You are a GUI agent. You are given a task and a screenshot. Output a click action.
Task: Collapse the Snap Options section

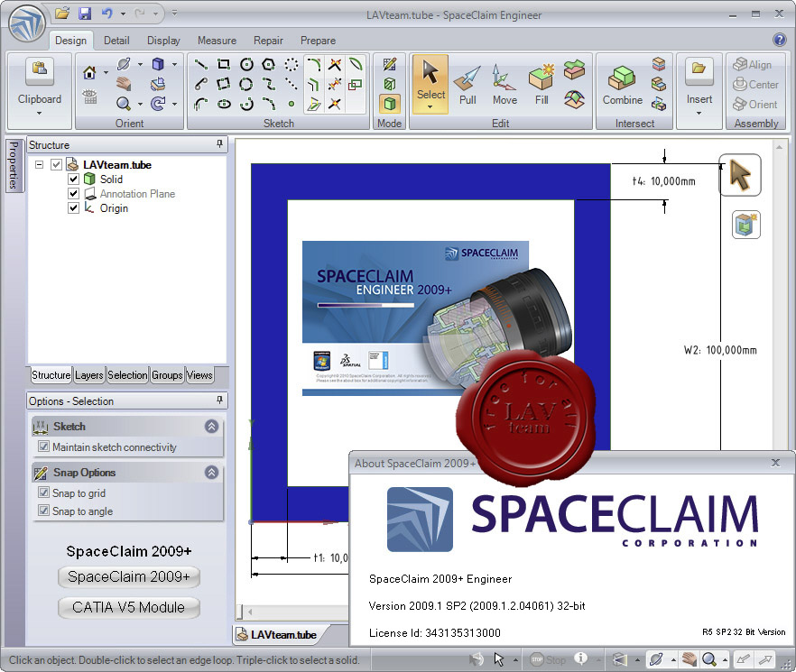(x=212, y=473)
